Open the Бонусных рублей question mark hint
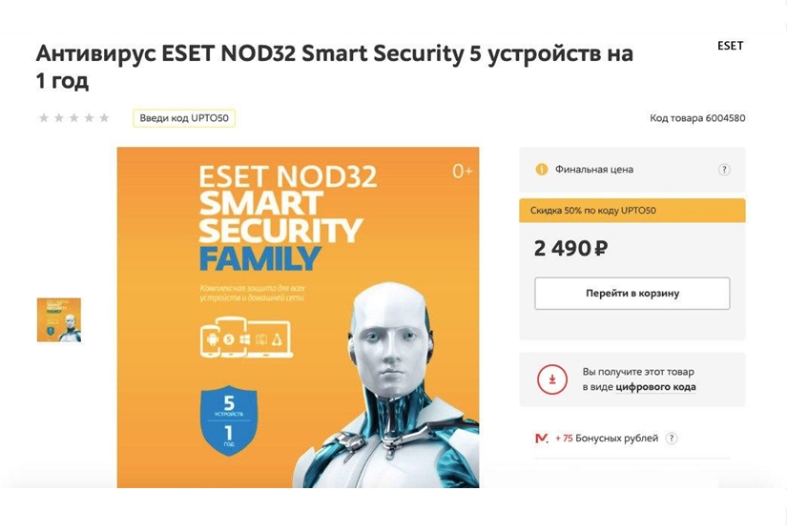This screenshot has height=532, width=787. click(672, 438)
